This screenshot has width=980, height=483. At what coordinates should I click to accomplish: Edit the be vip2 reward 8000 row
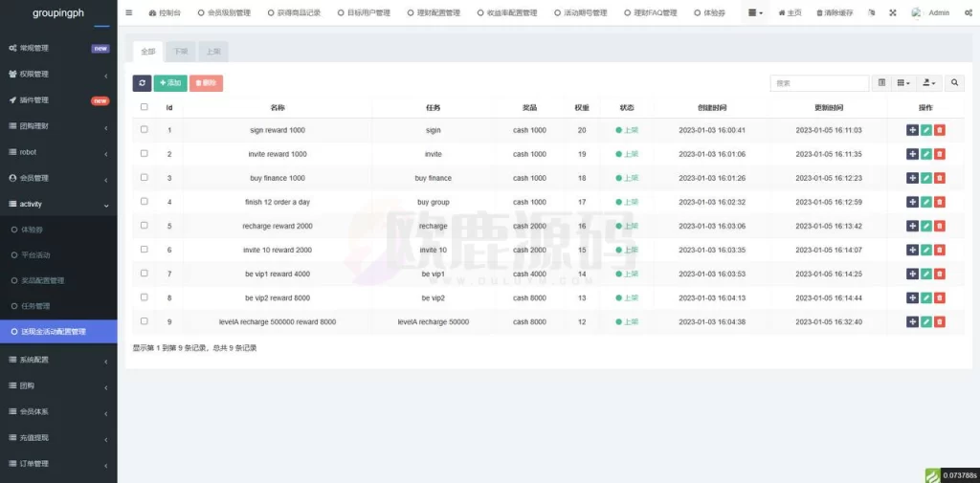[926, 298]
